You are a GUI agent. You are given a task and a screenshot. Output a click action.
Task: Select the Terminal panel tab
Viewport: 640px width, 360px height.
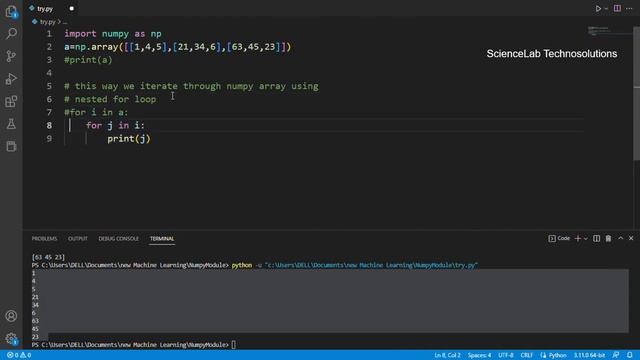coord(162,239)
